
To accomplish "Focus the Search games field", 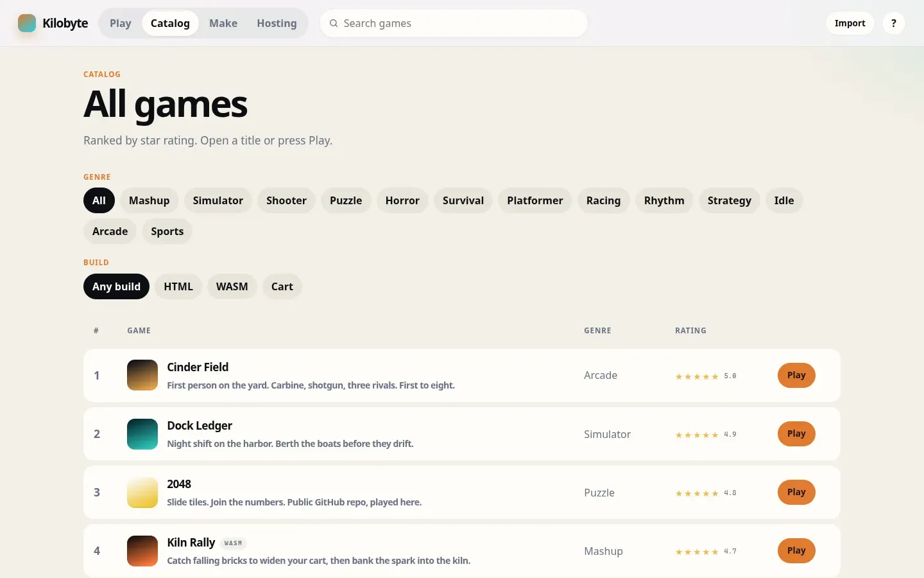I will click(x=454, y=23).
